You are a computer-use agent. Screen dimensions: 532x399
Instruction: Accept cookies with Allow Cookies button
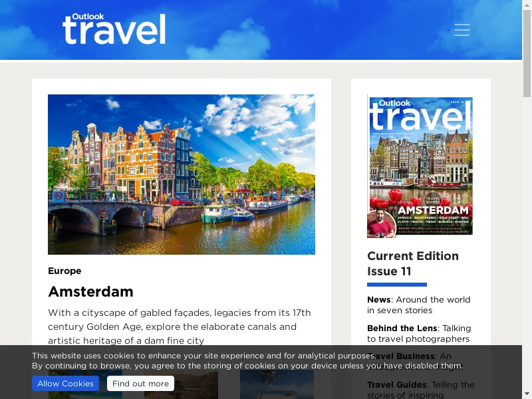(x=65, y=384)
